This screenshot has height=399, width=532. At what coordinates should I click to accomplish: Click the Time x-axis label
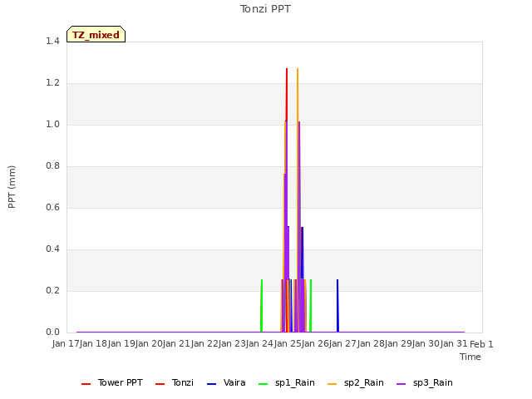click(x=470, y=357)
